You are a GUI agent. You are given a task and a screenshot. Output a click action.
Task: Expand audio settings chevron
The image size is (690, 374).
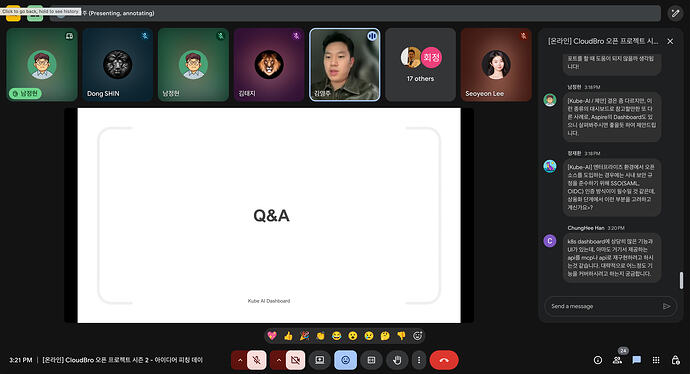tap(239, 360)
